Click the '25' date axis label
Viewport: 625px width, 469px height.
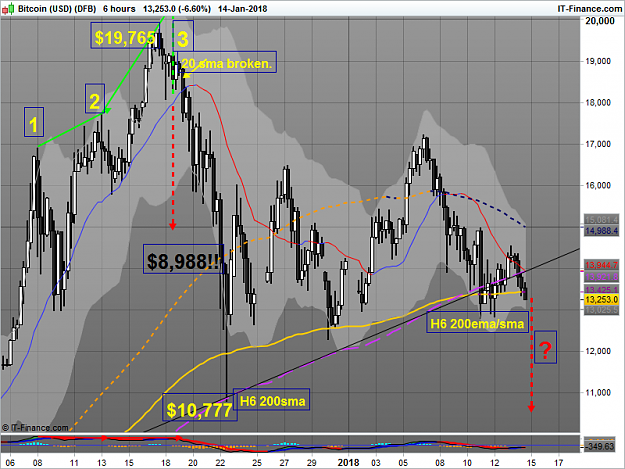(x=257, y=463)
